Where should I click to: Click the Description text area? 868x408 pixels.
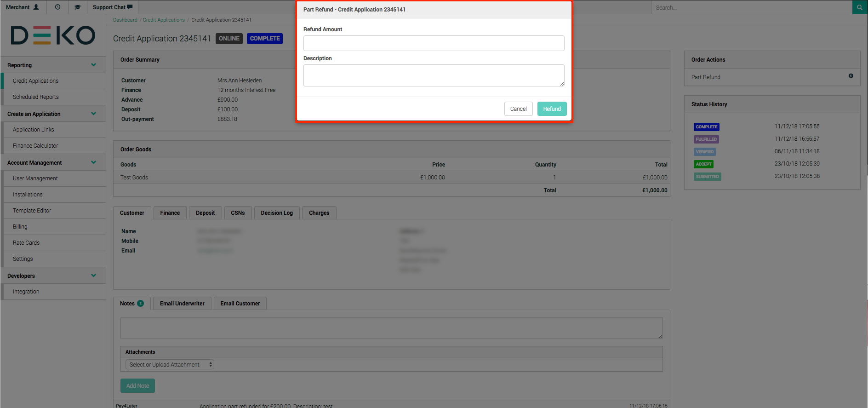pos(434,75)
